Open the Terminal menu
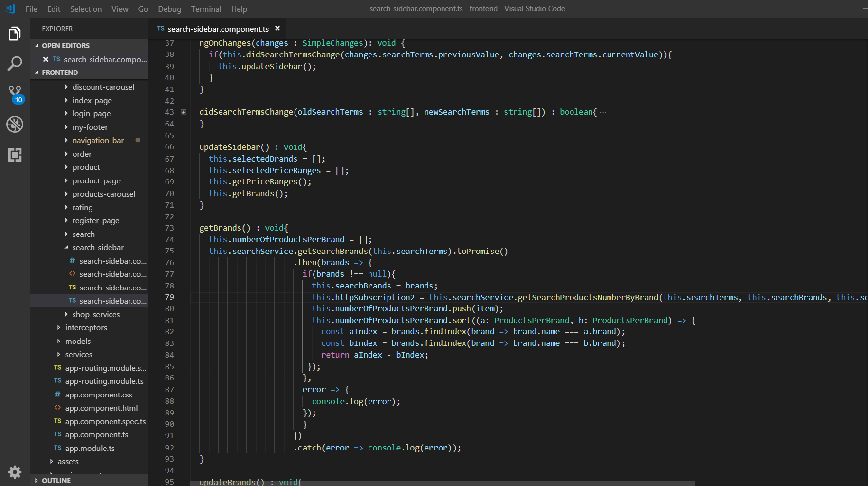This screenshot has width=868, height=486. [x=206, y=9]
